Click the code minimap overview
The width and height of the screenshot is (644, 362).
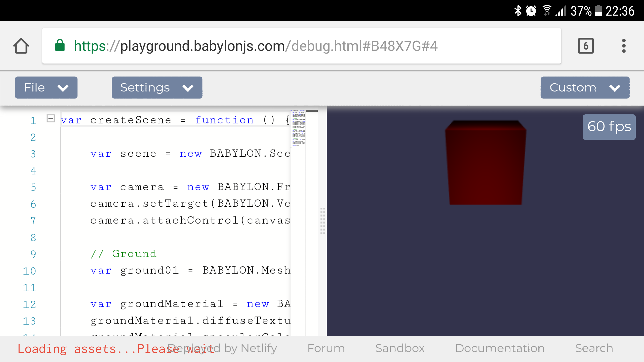299,128
